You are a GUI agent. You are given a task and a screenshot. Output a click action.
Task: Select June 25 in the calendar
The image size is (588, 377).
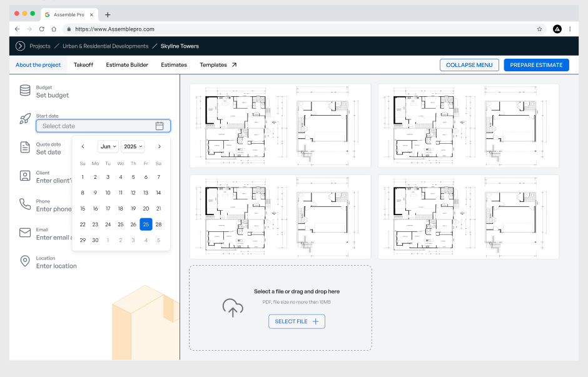pos(146,224)
